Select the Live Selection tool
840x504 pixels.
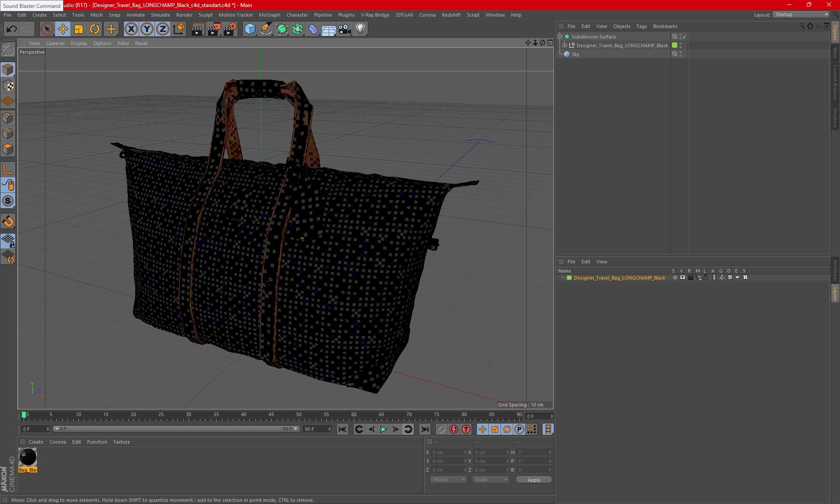(47, 29)
